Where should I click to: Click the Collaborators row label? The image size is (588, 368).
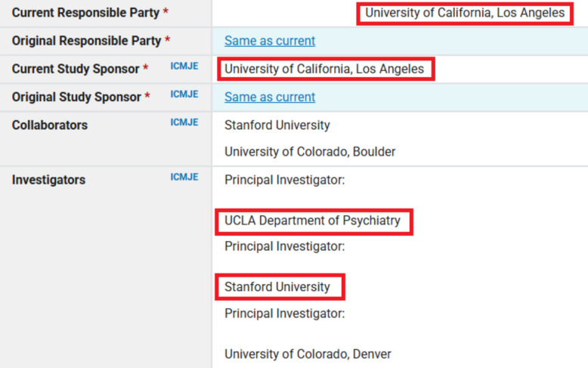pyautogui.click(x=49, y=125)
